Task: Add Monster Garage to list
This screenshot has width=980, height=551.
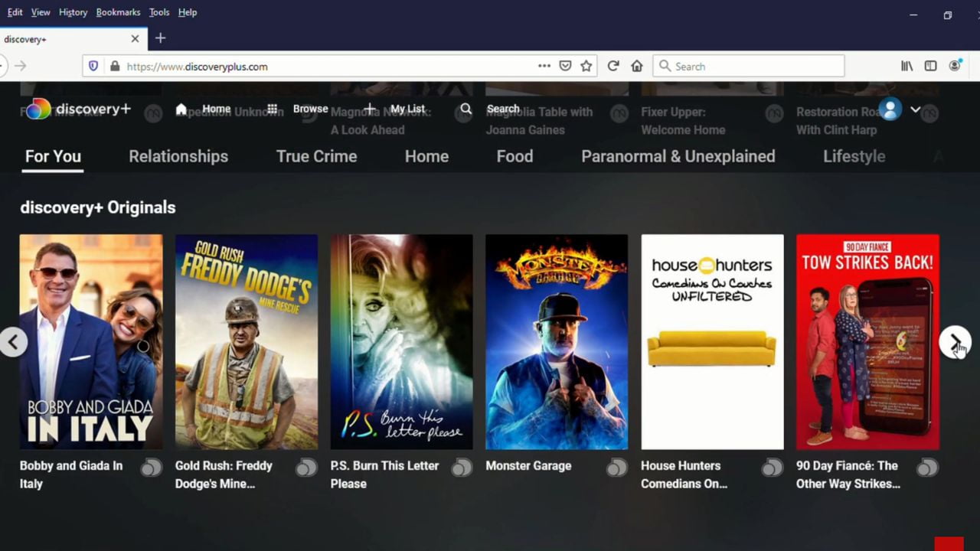Action: pos(617,467)
